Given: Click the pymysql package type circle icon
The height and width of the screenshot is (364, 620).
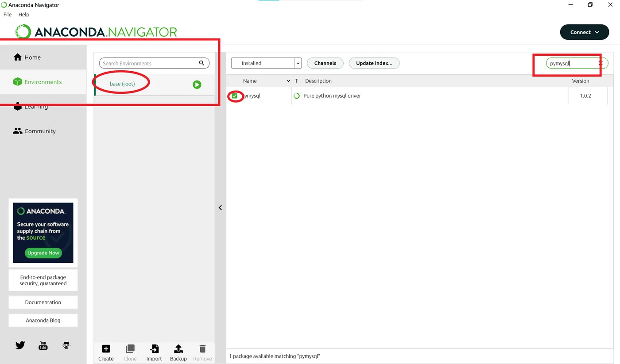Looking at the screenshot, I should (x=297, y=96).
